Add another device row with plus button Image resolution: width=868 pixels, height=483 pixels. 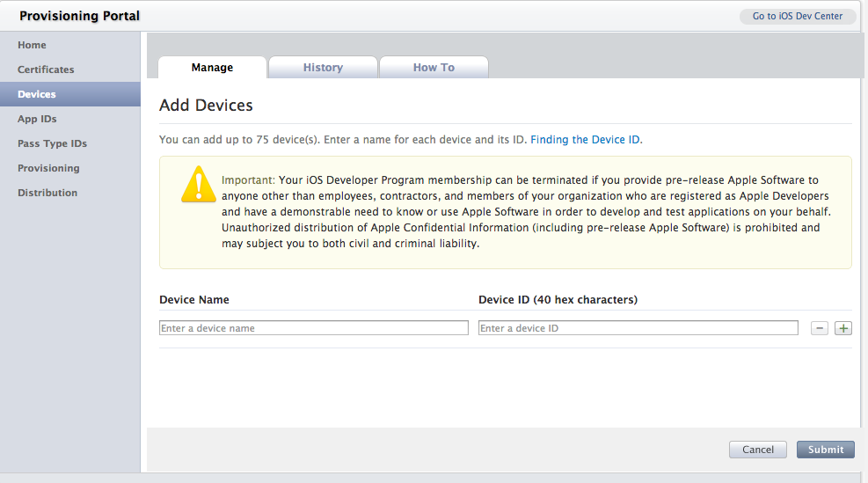click(x=843, y=328)
